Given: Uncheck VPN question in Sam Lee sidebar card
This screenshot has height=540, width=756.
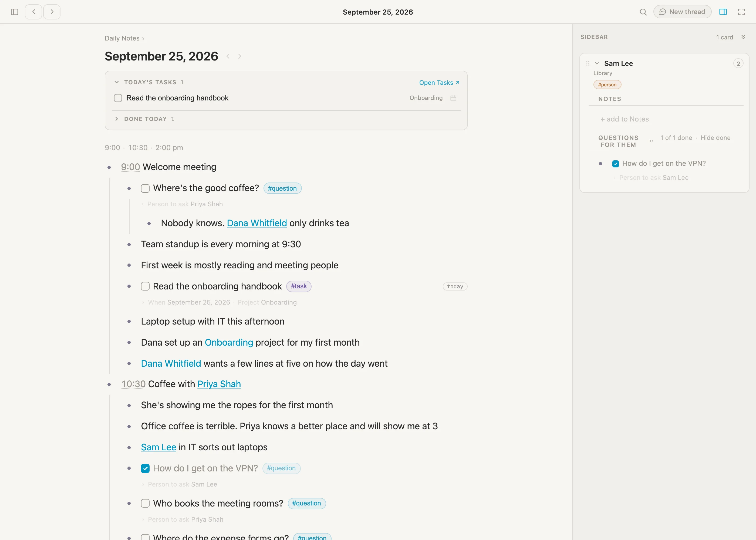Looking at the screenshot, I should click(x=615, y=164).
